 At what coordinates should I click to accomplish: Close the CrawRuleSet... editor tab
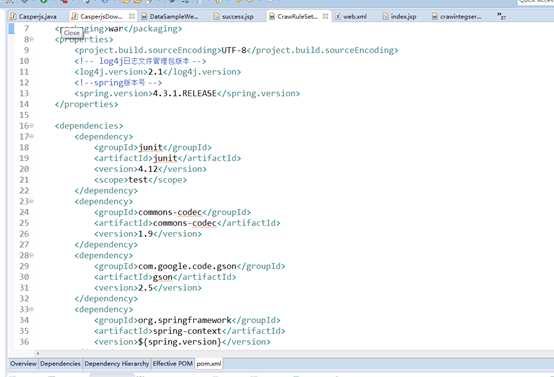click(325, 16)
